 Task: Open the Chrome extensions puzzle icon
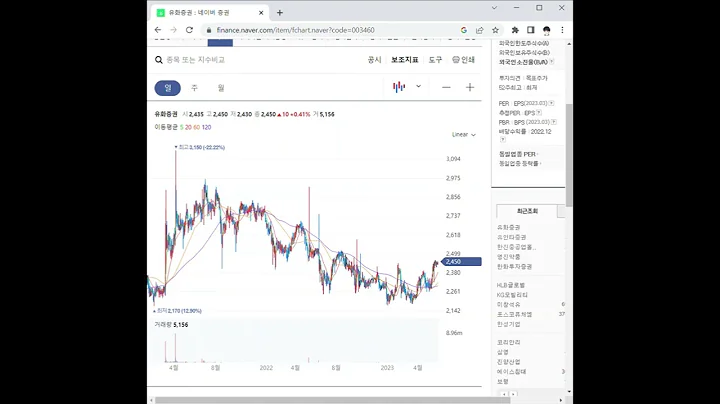[x=515, y=30]
